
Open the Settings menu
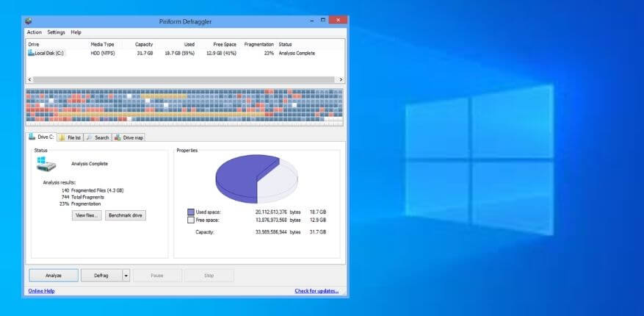click(x=57, y=32)
